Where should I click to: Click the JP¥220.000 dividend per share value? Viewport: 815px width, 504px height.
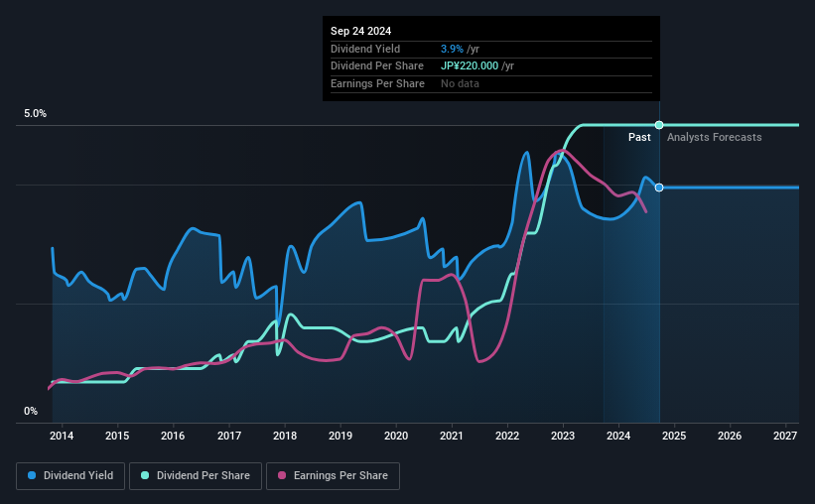pos(470,66)
